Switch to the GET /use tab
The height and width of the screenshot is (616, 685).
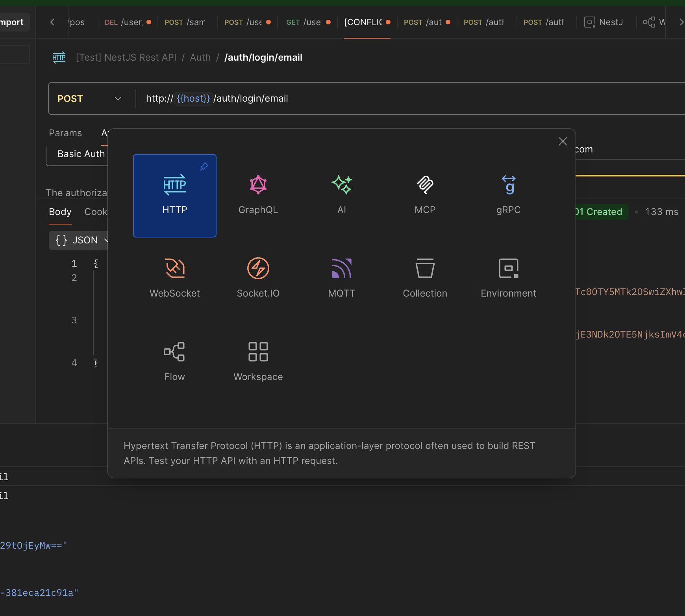[308, 22]
